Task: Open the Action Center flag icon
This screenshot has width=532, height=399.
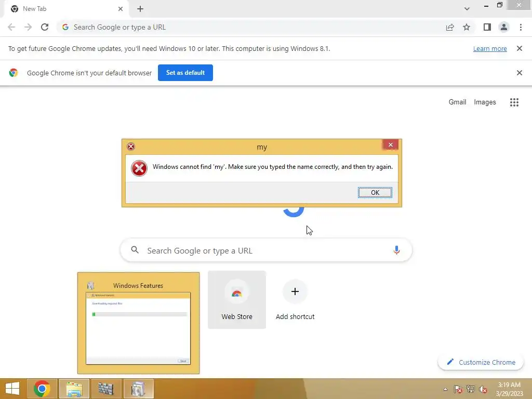Action: click(x=458, y=390)
